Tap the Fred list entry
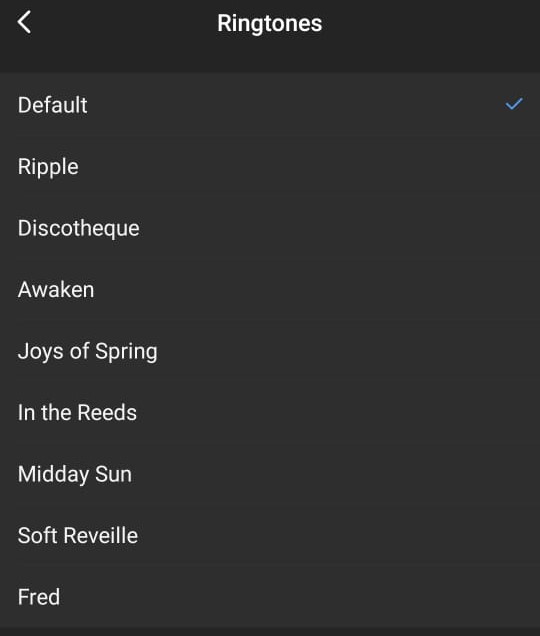This screenshot has width=540, height=636. click(x=270, y=597)
